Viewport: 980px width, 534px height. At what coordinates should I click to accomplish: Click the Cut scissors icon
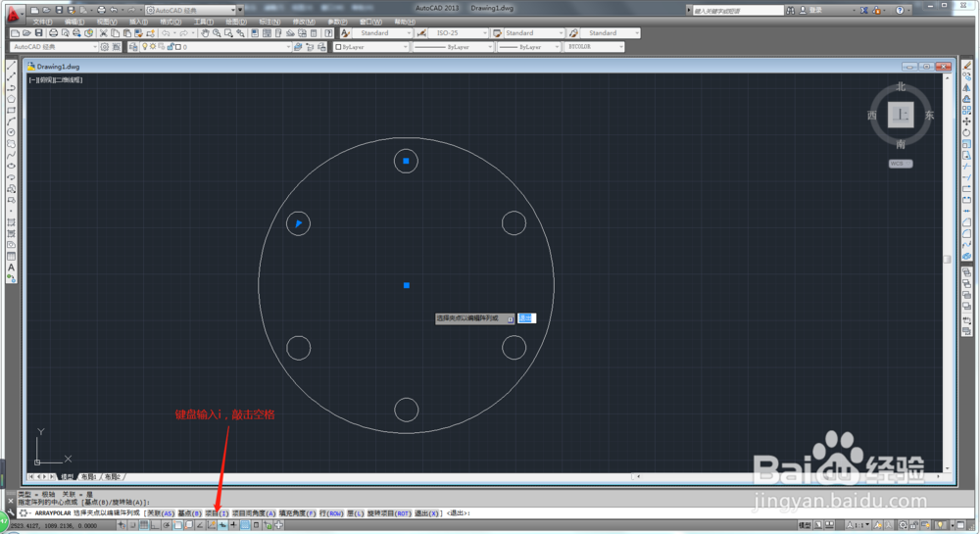click(104, 33)
